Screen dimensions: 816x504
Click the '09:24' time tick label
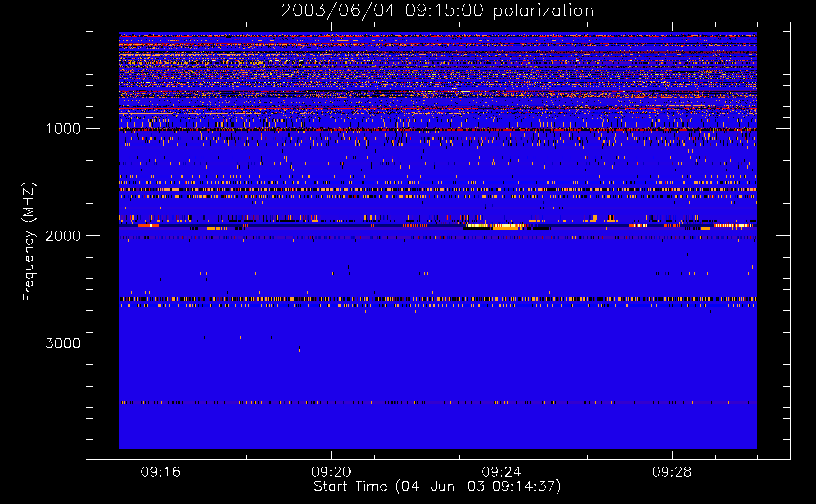tap(502, 472)
